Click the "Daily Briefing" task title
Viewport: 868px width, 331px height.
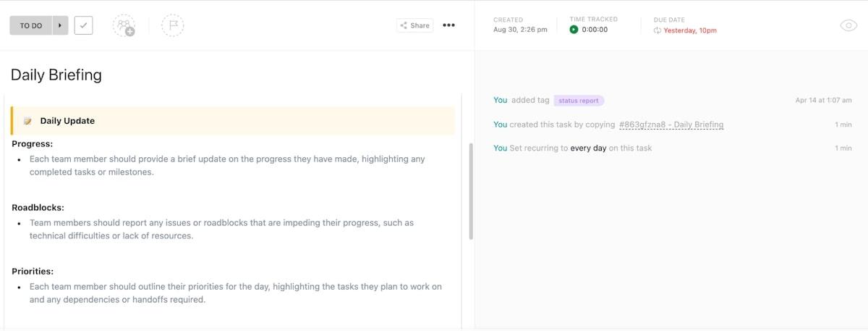point(56,75)
